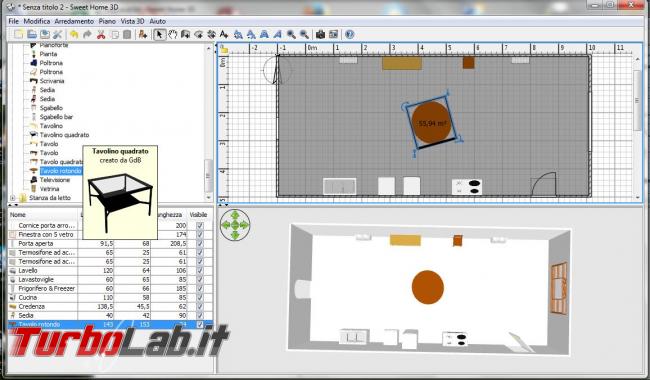Click the right arrow in 3D navigation pad

pos(245,225)
